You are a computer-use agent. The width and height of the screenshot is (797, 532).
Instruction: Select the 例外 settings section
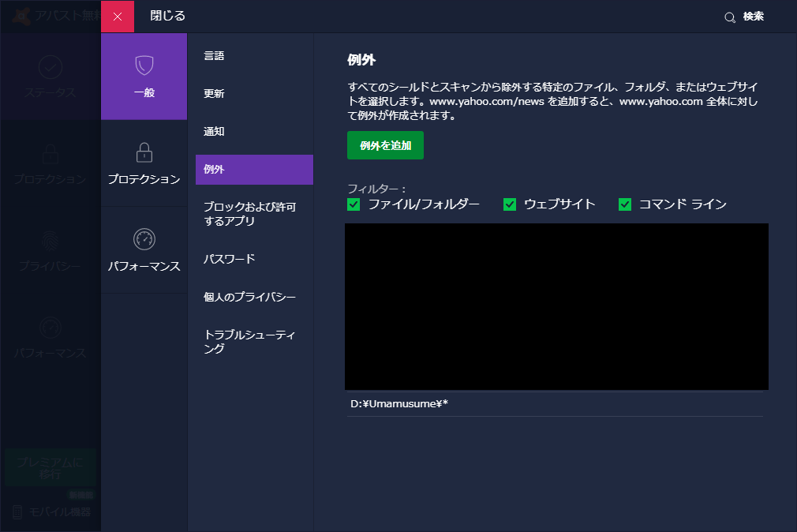click(254, 170)
